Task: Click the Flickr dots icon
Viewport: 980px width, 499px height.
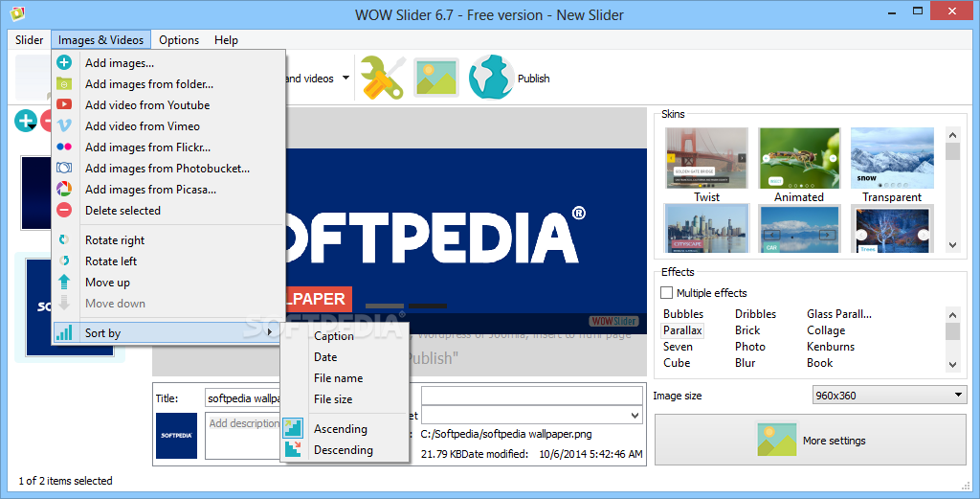Action: [64, 147]
